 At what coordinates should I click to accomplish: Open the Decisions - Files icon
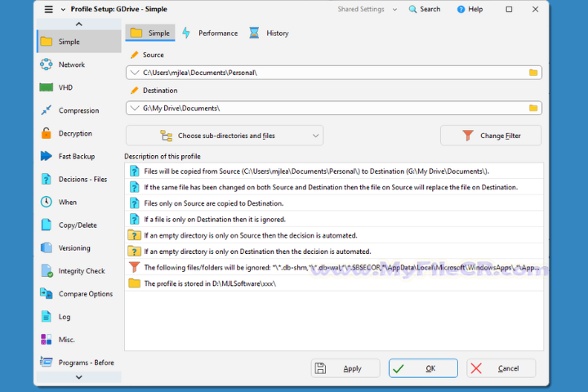coord(46,179)
